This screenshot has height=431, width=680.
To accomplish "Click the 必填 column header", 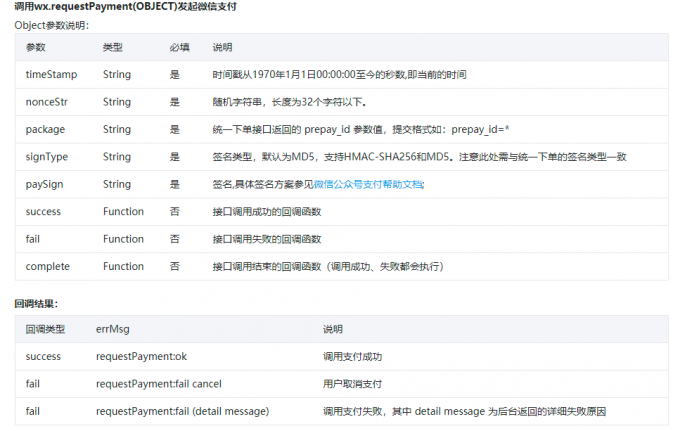I will pyautogui.click(x=179, y=47).
